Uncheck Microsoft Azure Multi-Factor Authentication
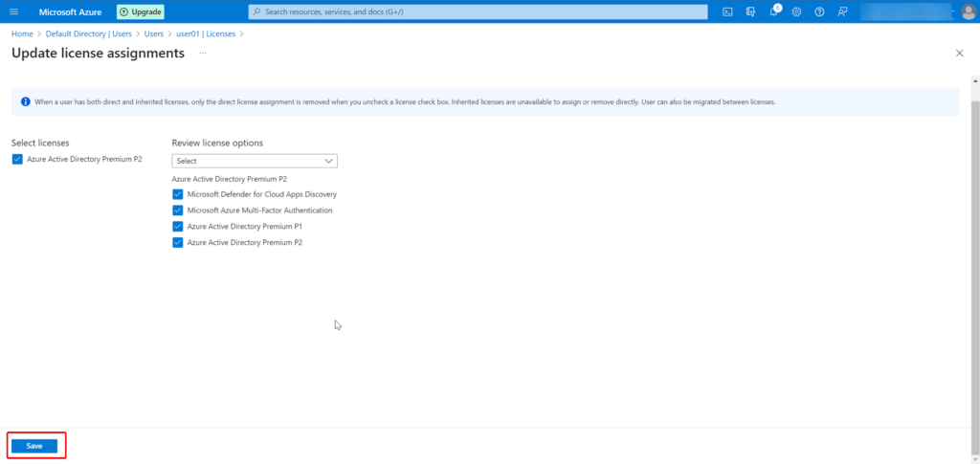The height and width of the screenshot is (464, 980). (x=177, y=210)
